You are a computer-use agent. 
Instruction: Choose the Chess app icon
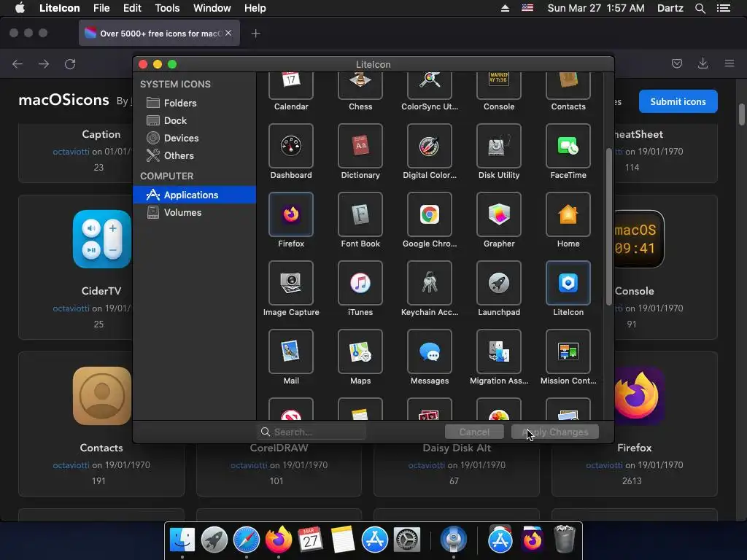pyautogui.click(x=360, y=86)
